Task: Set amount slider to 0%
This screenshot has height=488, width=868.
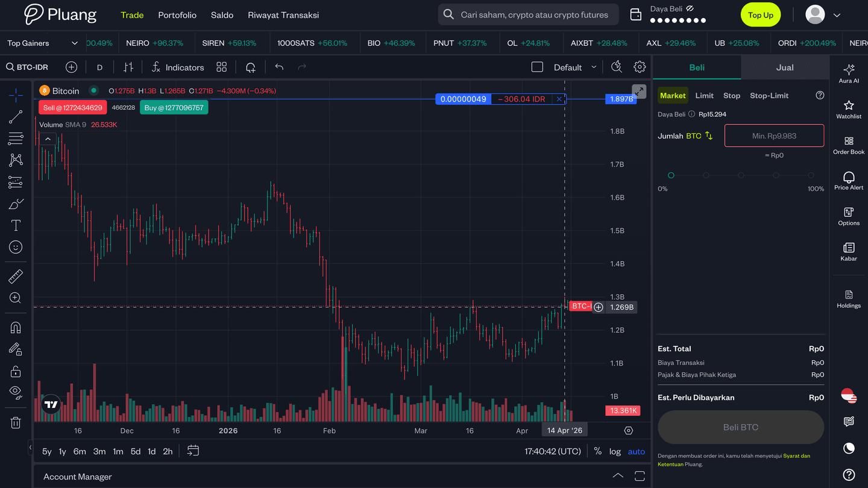Action: click(671, 175)
